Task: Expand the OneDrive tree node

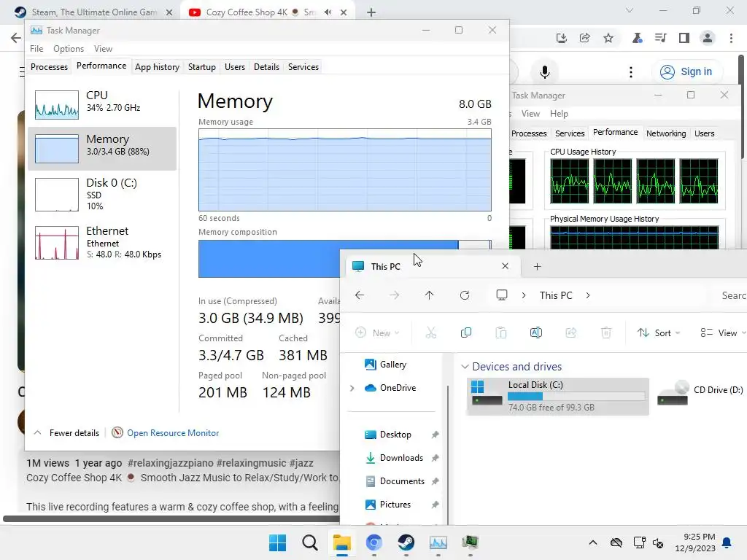Action: (352, 388)
